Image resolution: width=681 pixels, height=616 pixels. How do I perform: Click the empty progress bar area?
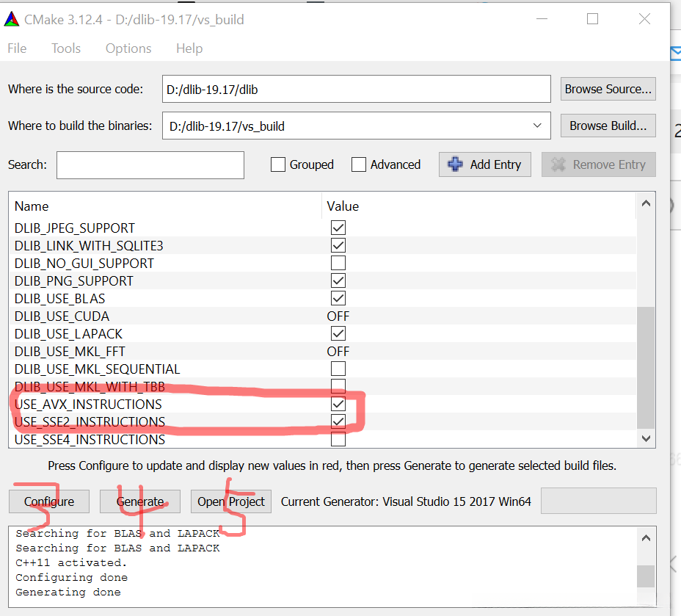coord(599,501)
